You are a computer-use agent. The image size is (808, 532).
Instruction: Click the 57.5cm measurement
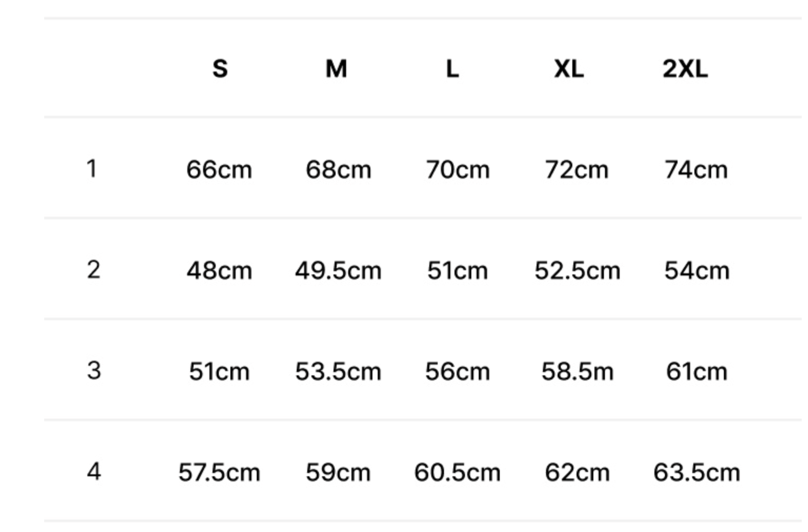(219, 473)
